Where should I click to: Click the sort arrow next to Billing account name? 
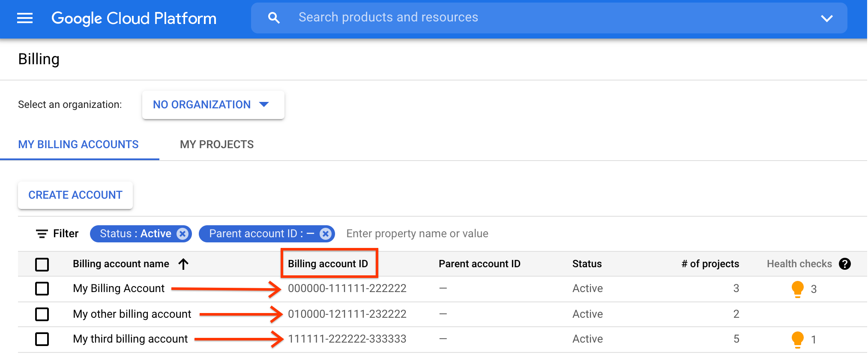pos(183,264)
